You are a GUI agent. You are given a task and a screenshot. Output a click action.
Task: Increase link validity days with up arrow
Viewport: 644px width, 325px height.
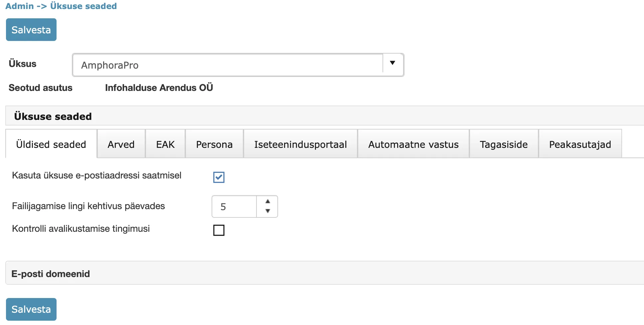pyautogui.click(x=267, y=201)
